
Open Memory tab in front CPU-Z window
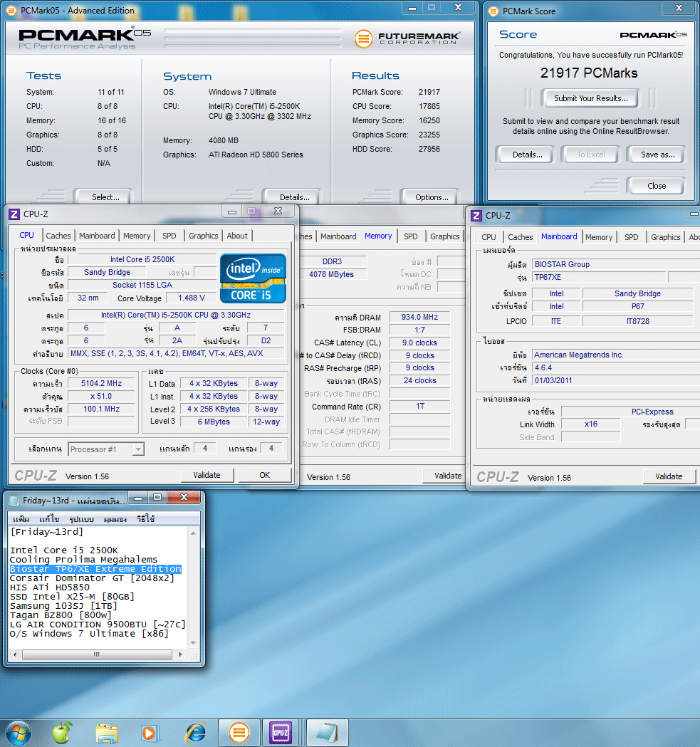click(x=137, y=236)
